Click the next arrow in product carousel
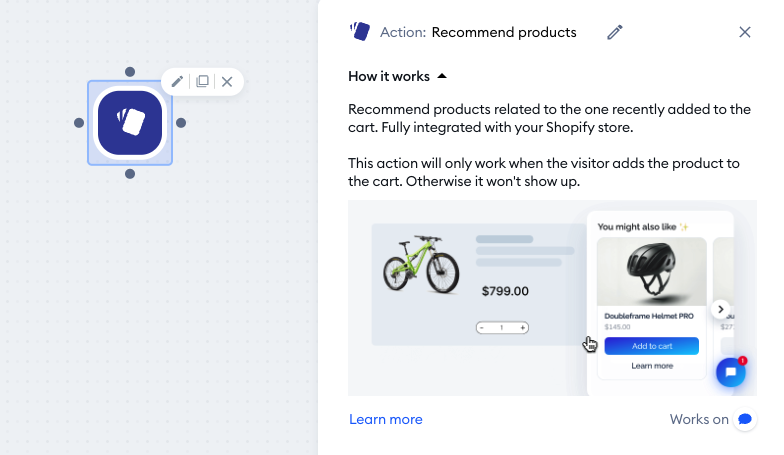This screenshot has width=784, height=455. 720,310
